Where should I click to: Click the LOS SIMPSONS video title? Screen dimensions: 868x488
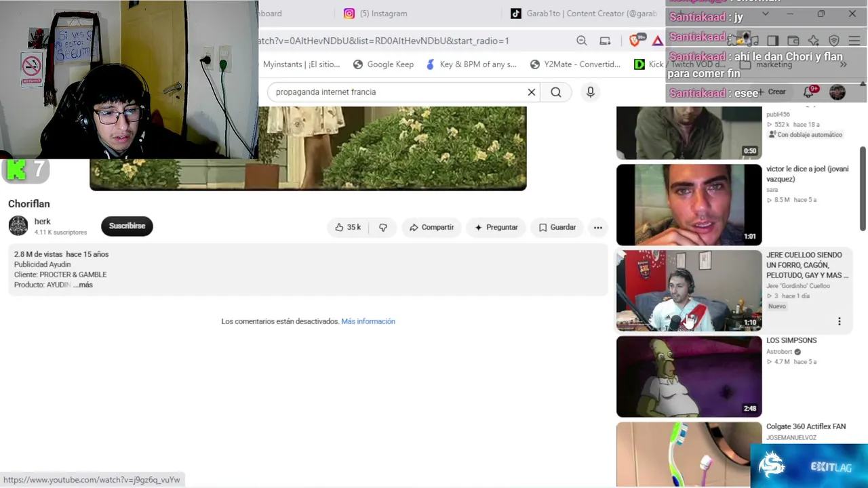pos(791,340)
